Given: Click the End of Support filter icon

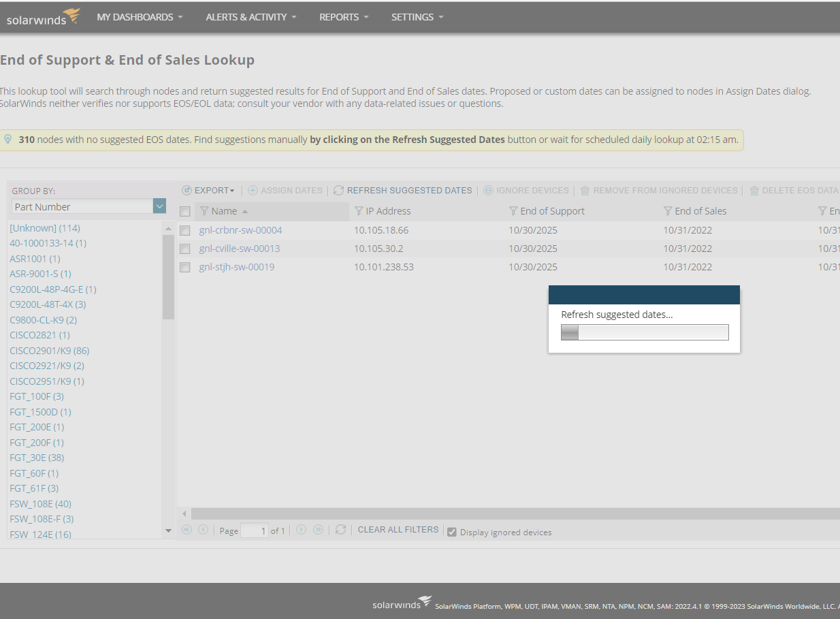Looking at the screenshot, I should pyautogui.click(x=513, y=211).
